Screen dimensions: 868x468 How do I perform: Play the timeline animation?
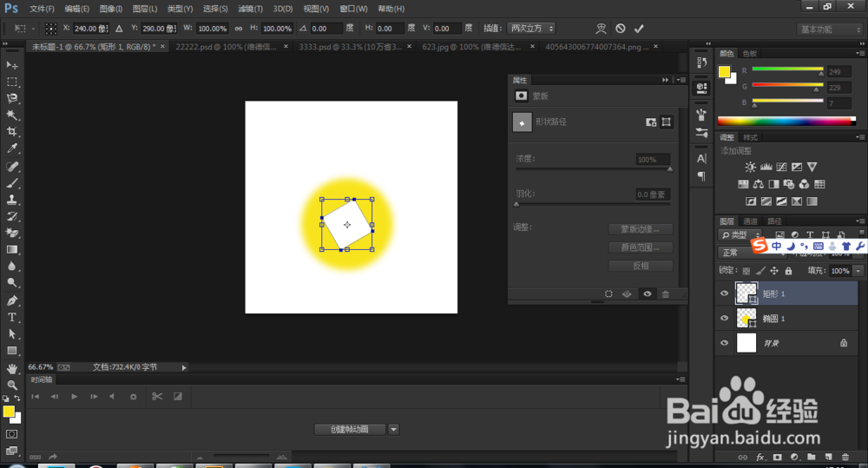[x=74, y=396]
